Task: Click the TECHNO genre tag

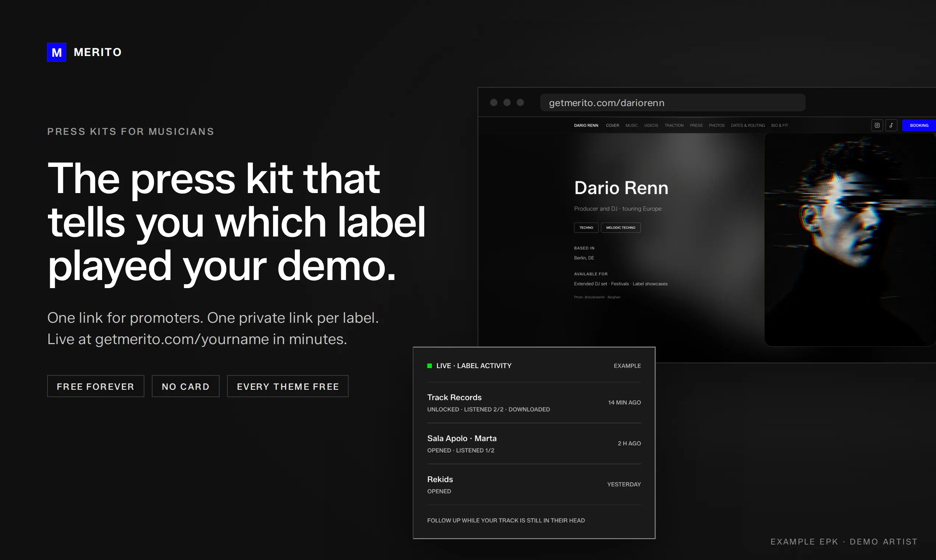Action: tap(586, 228)
